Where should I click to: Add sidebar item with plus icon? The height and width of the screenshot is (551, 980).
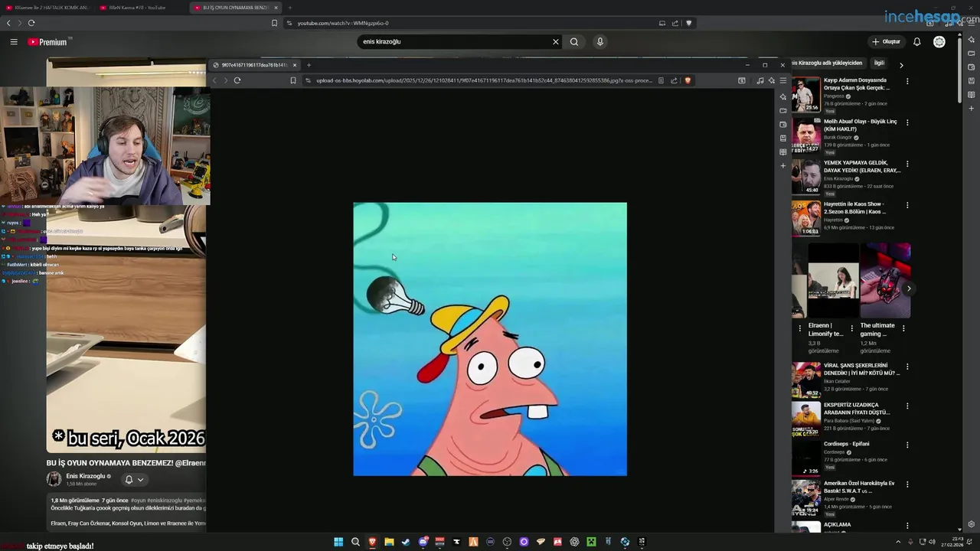[782, 166]
